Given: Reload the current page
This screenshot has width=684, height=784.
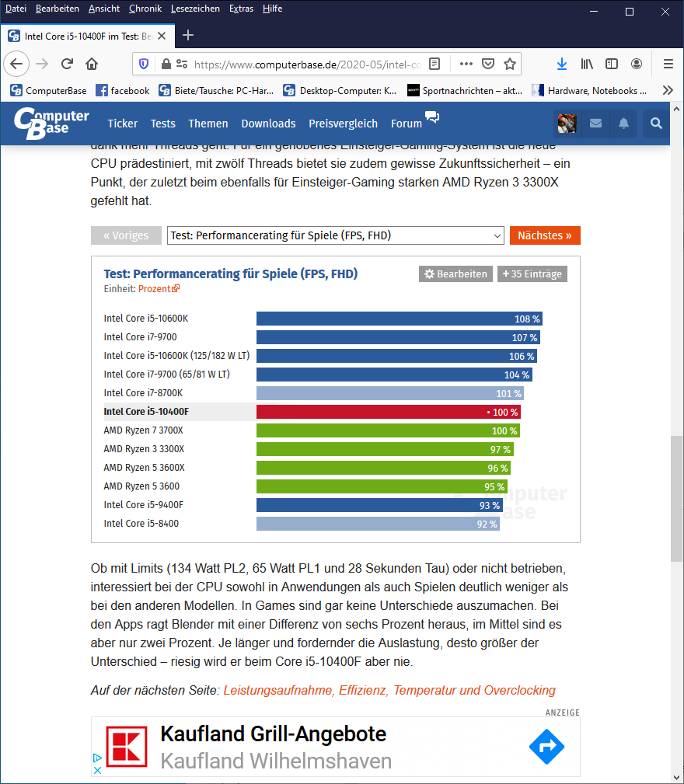Looking at the screenshot, I should 67,64.
